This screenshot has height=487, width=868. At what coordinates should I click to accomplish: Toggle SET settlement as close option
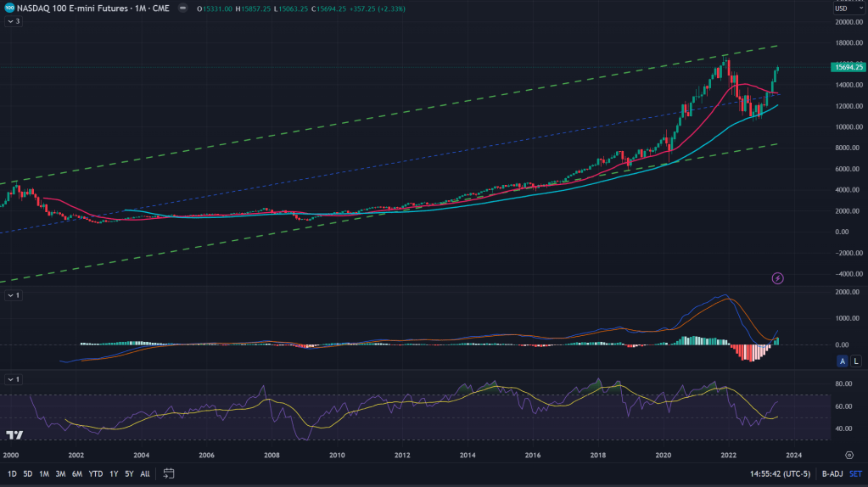[x=855, y=473]
